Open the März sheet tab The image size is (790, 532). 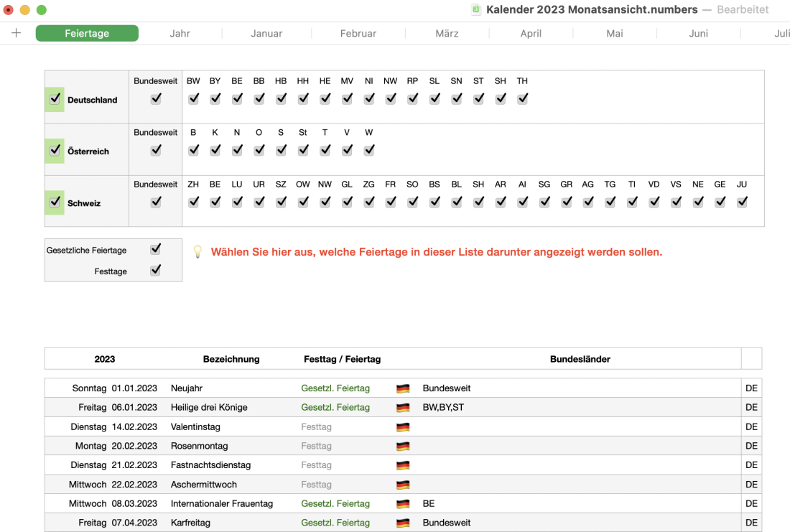[447, 33]
